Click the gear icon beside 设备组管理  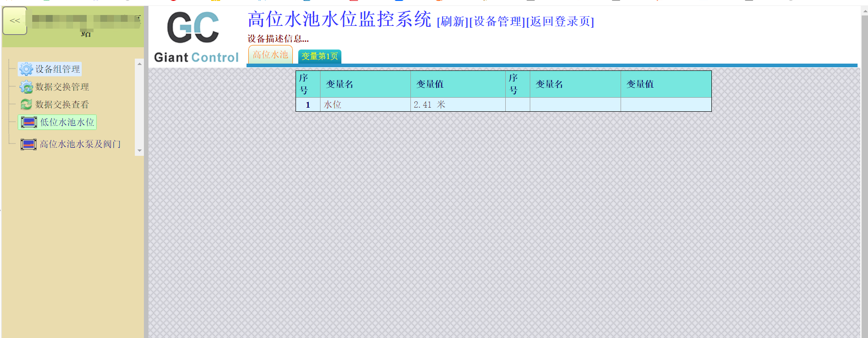click(x=26, y=69)
